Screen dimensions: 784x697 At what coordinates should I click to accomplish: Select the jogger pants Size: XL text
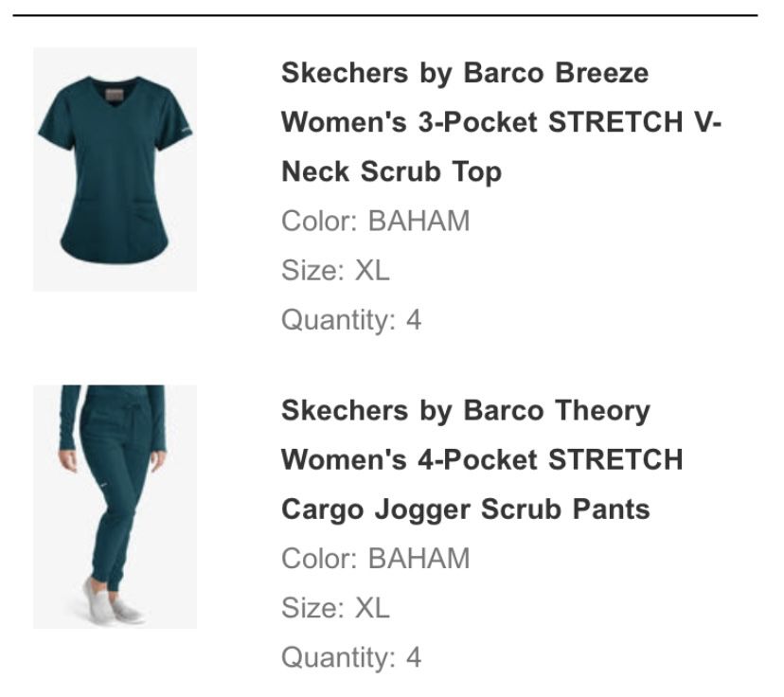point(335,608)
